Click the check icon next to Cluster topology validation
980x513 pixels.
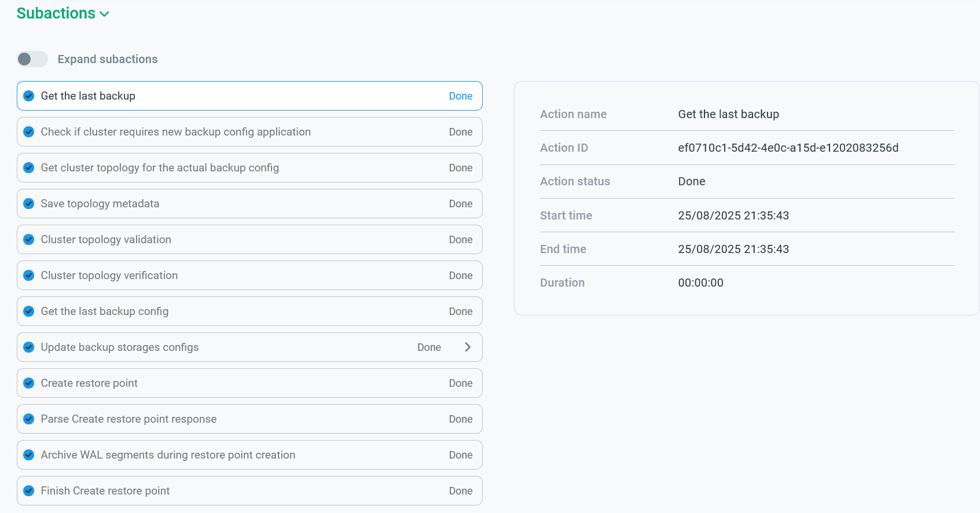[x=28, y=240]
